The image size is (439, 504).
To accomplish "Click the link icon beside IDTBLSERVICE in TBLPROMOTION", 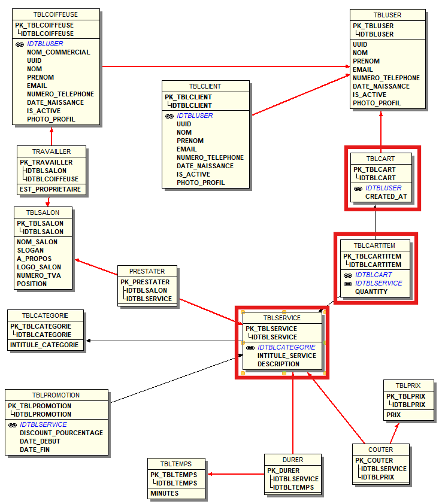I will [x=13, y=425].
